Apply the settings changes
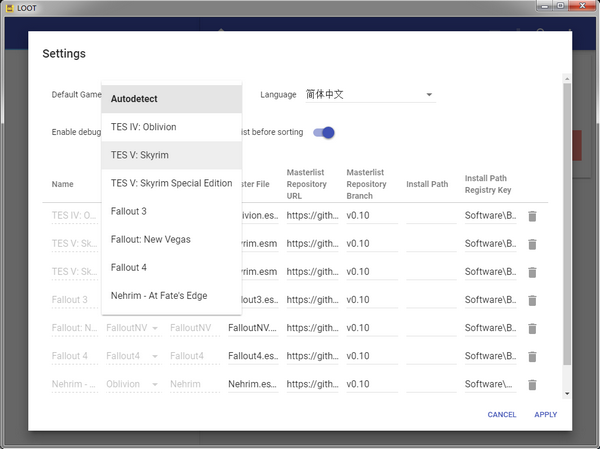 [545, 415]
